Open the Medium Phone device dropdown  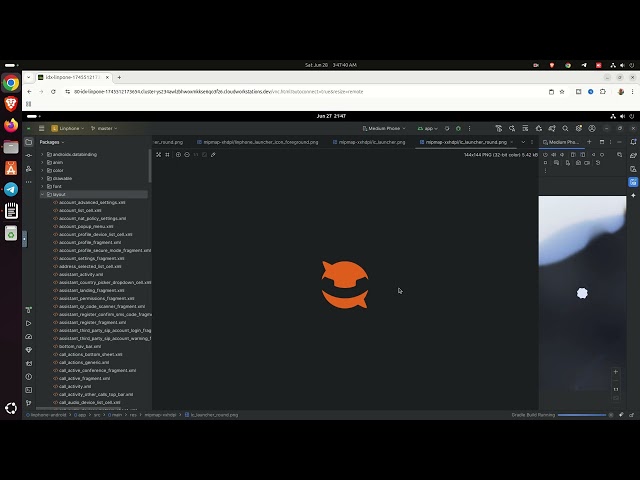click(x=384, y=128)
